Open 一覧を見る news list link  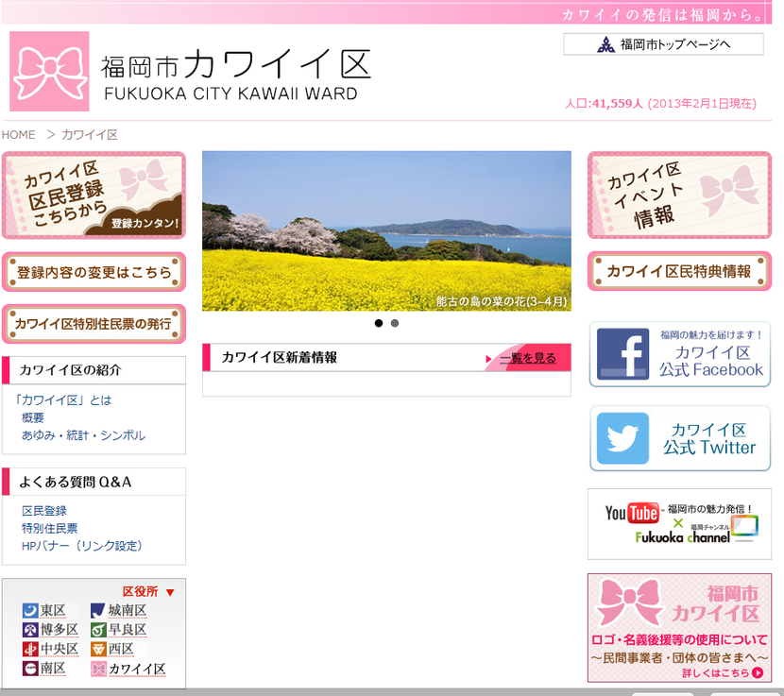[x=528, y=358]
